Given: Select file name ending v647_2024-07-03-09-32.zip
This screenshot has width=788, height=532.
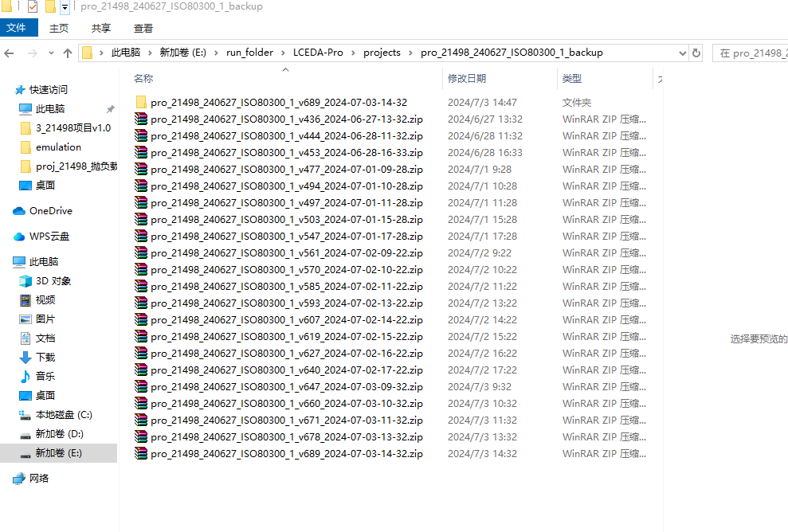Looking at the screenshot, I should coord(287,387).
